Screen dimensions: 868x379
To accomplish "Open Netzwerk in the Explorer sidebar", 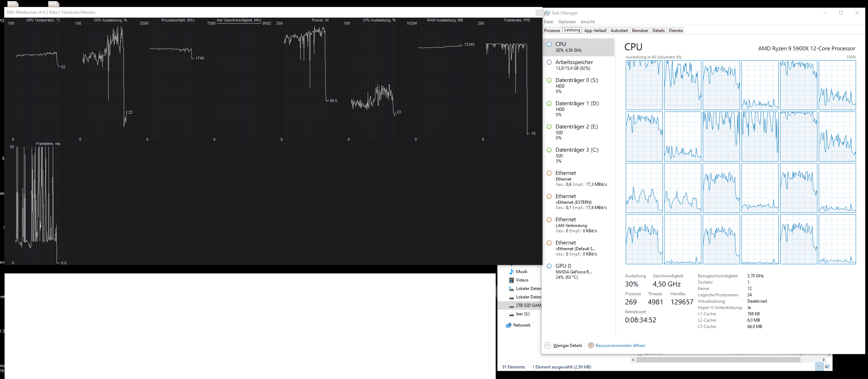I will 522,325.
